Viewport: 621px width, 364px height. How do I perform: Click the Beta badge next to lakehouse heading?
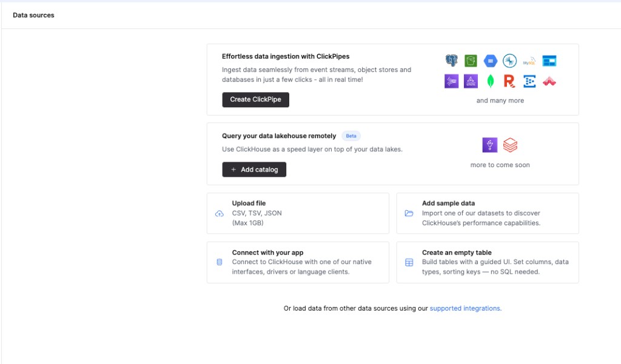click(351, 136)
